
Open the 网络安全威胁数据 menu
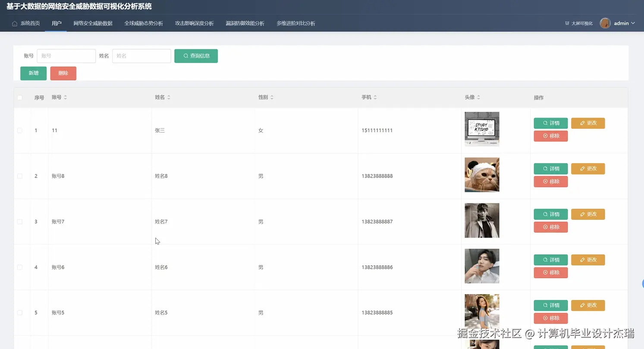click(x=93, y=23)
